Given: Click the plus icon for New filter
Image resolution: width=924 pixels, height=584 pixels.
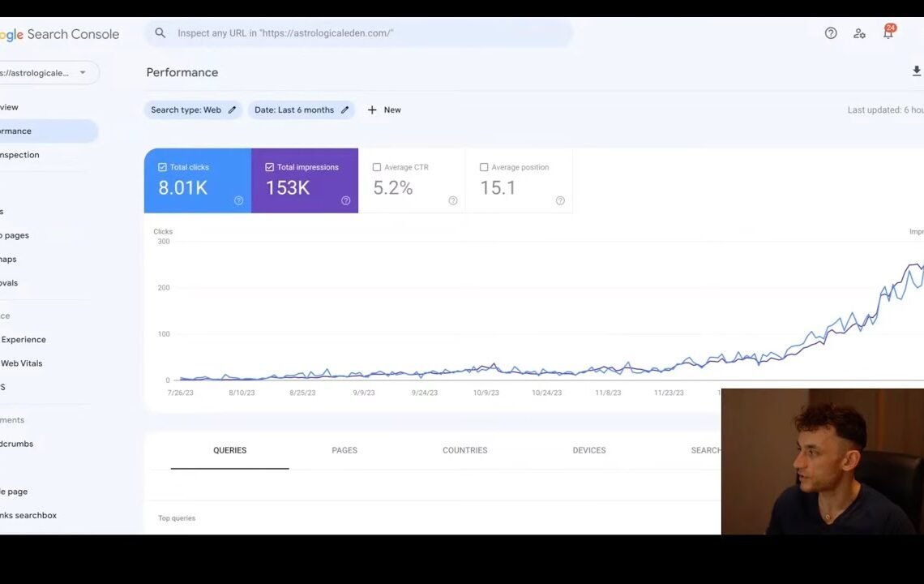Looking at the screenshot, I should click(x=372, y=109).
